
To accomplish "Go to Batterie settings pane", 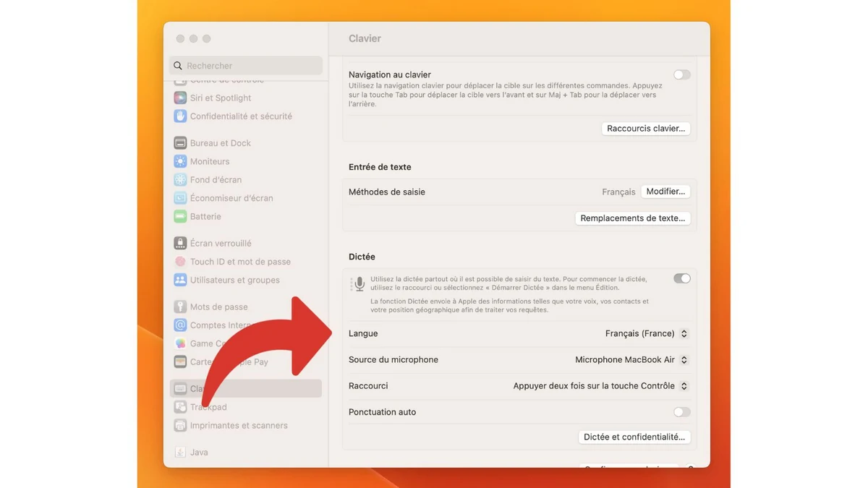I will click(246, 216).
